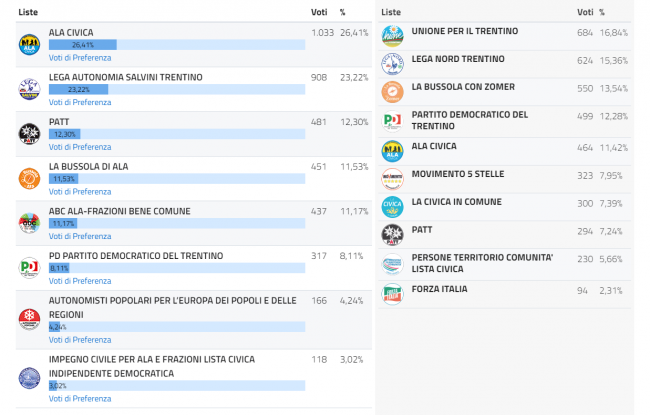Viewport: 650px width, 415px height.
Task: Click the Autonomisti Popolari red logo
Action: point(28,319)
